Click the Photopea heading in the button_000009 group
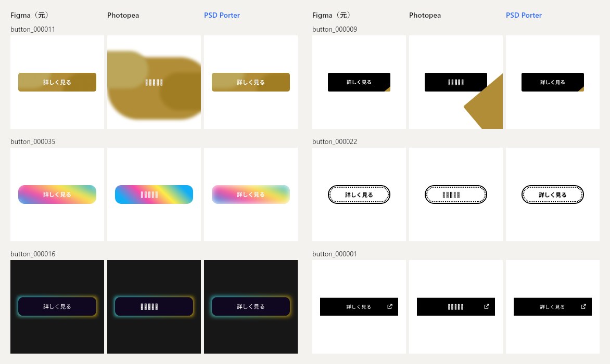Viewport: 610px width, 364px height. tap(425, 15)
